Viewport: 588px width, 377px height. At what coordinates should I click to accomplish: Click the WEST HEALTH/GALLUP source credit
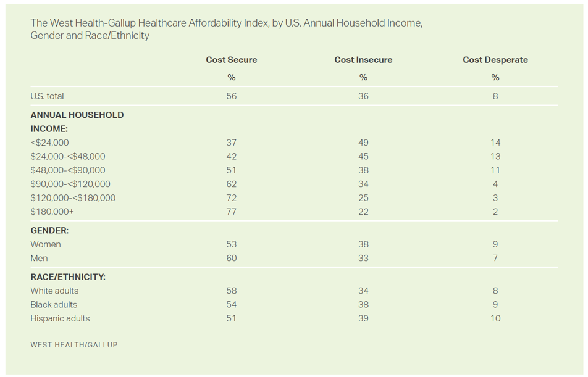[x=73, y=345]
